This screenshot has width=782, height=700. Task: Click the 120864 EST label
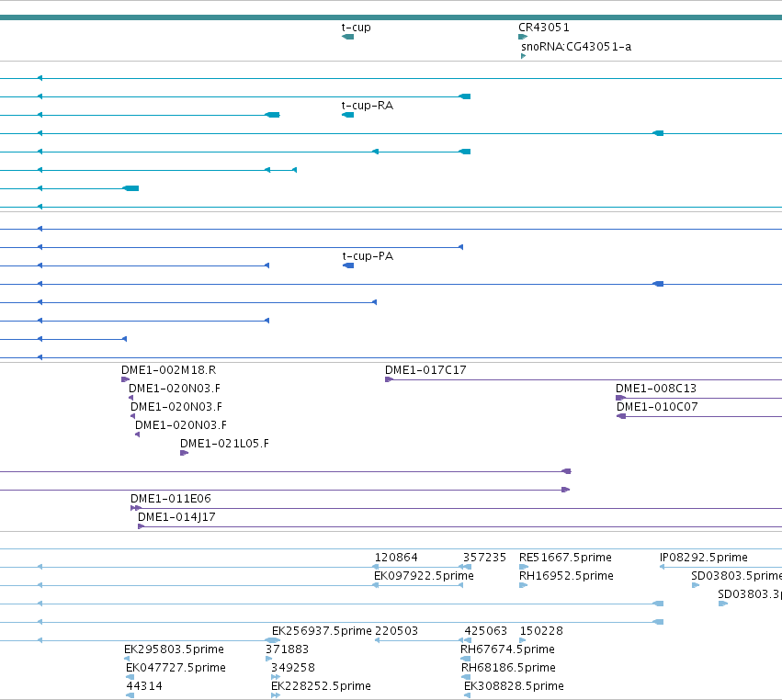coord(396,558)
